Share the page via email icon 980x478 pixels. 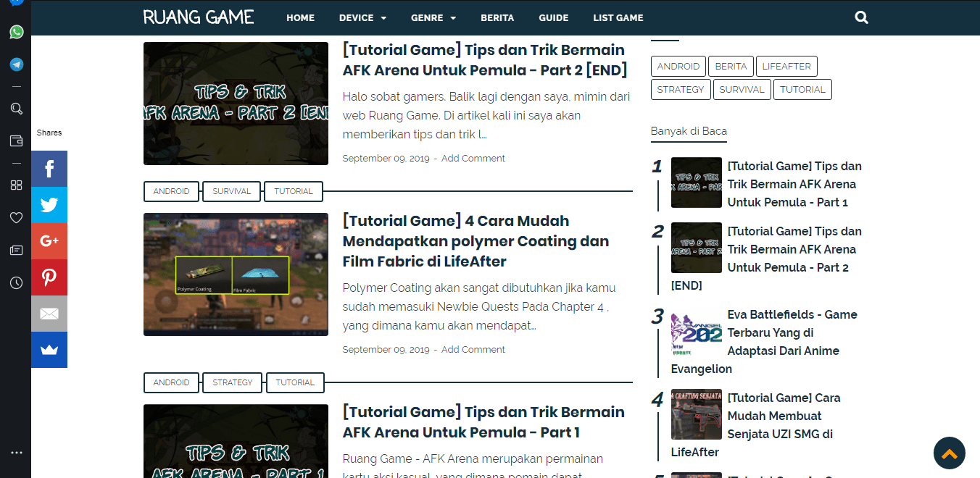[49, 314]
